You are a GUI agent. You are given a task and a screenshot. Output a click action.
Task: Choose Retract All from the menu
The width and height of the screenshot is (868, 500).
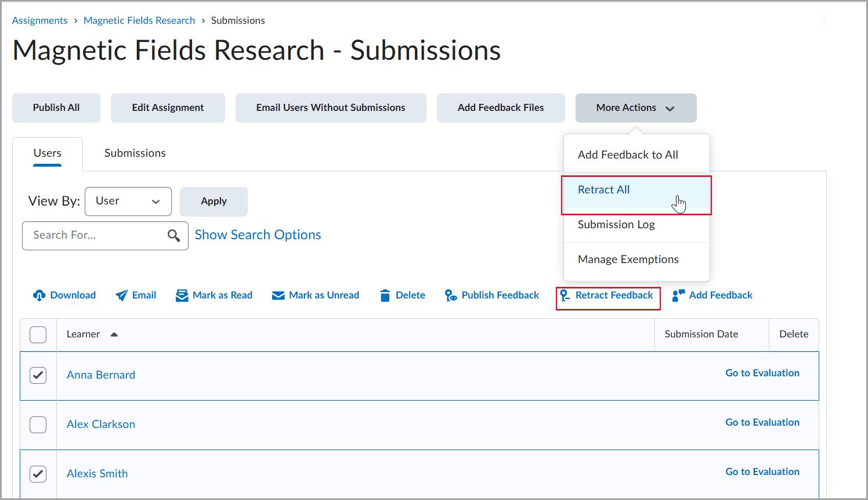(603, 190)
